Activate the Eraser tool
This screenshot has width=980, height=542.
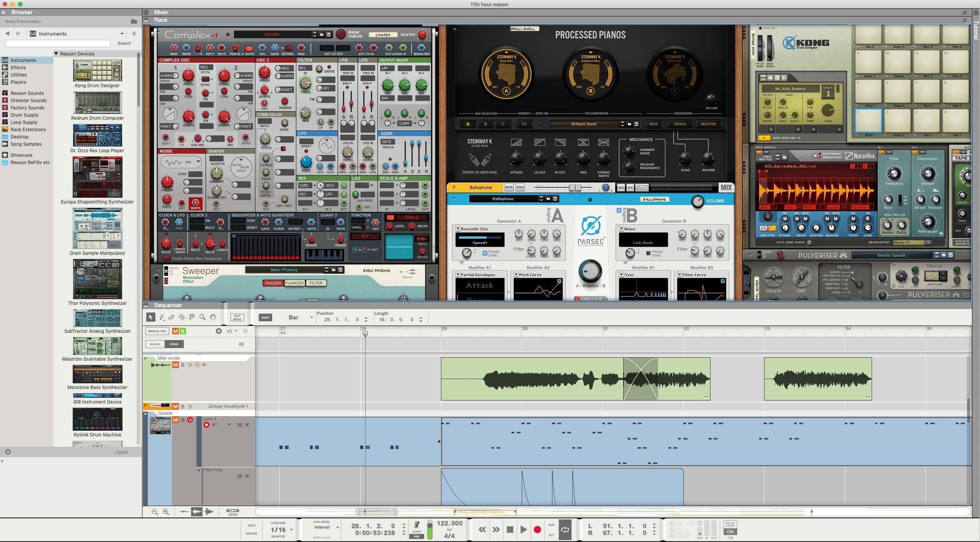pyautogui.click(x=171, y=317)
